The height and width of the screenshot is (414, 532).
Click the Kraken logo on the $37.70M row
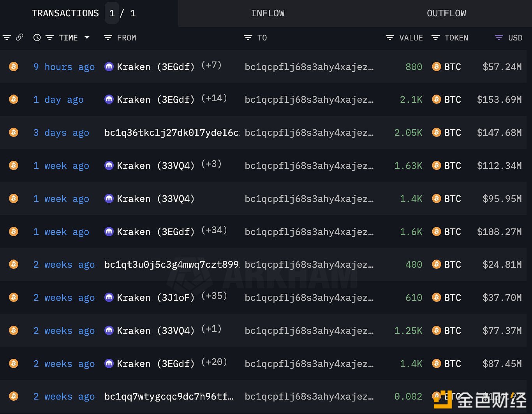pyautogui.click(x=109, y=298)
